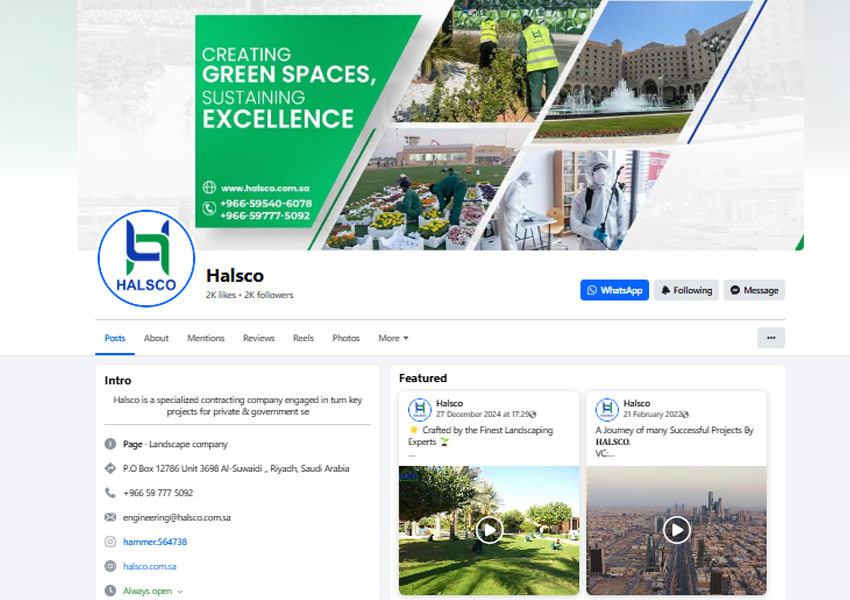
Task: Open the hammer.564738 Instagram link
Action: (x=155, y=541)
